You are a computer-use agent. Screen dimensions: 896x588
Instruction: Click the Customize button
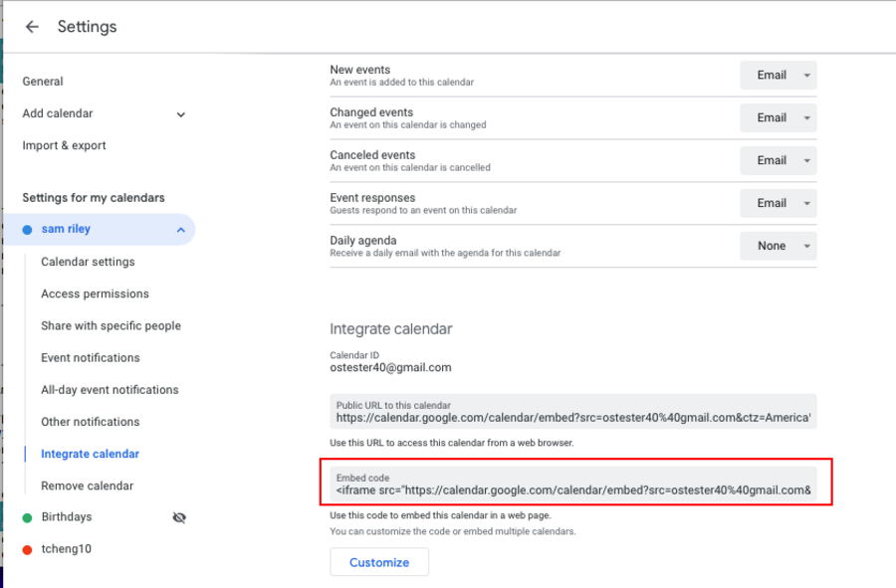pos(379,562)
